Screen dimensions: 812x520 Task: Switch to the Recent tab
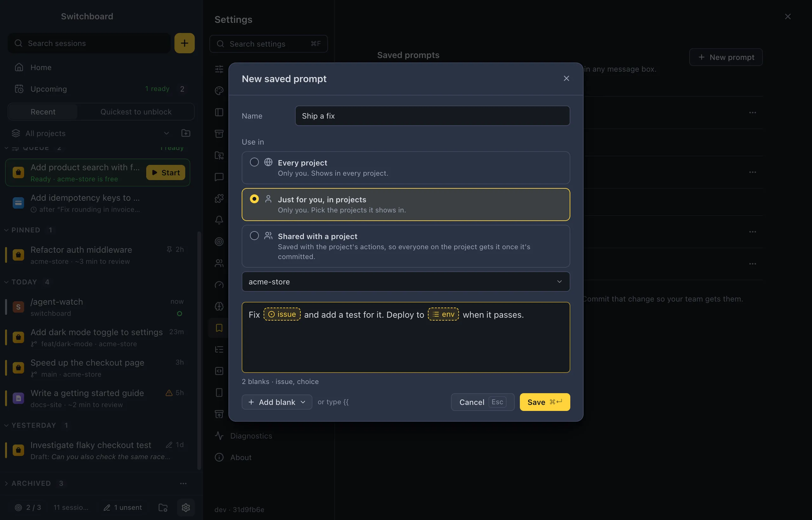pyautogui.click(x=43, y=112)
